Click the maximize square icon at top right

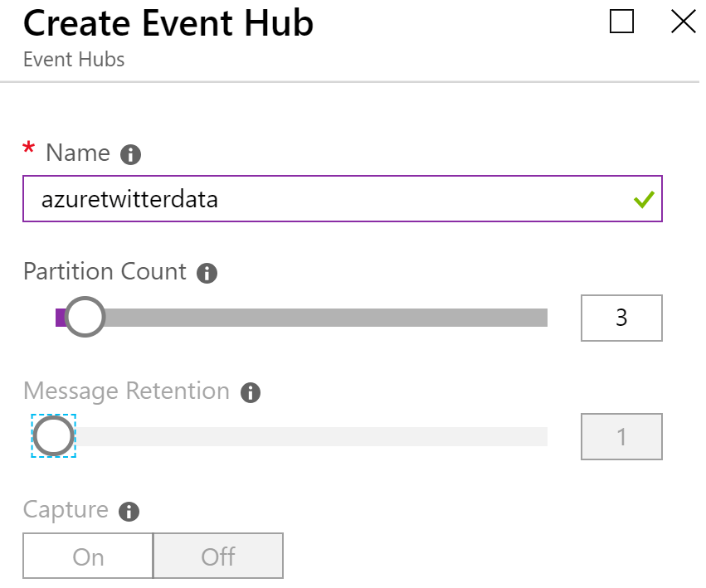pos(621,22)
